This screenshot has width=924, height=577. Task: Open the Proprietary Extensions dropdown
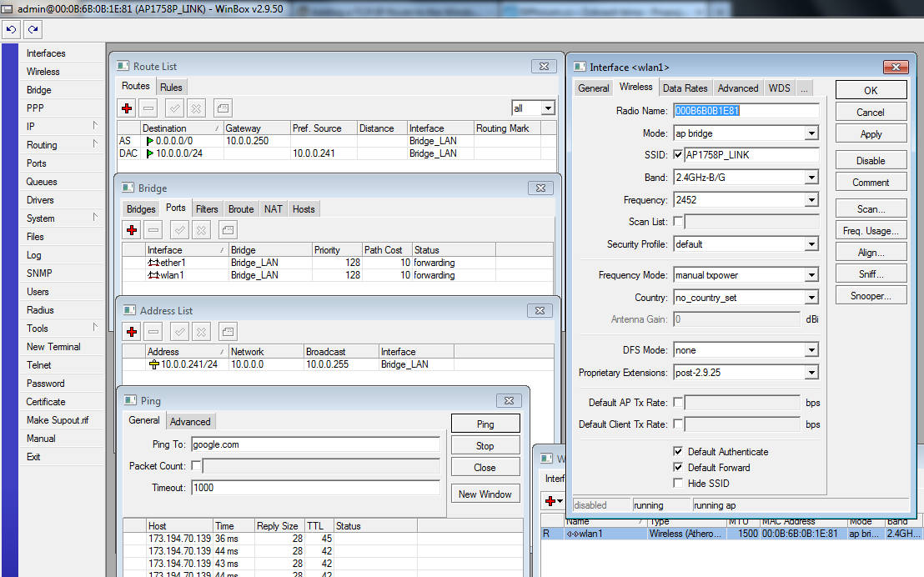click(812, 373)
